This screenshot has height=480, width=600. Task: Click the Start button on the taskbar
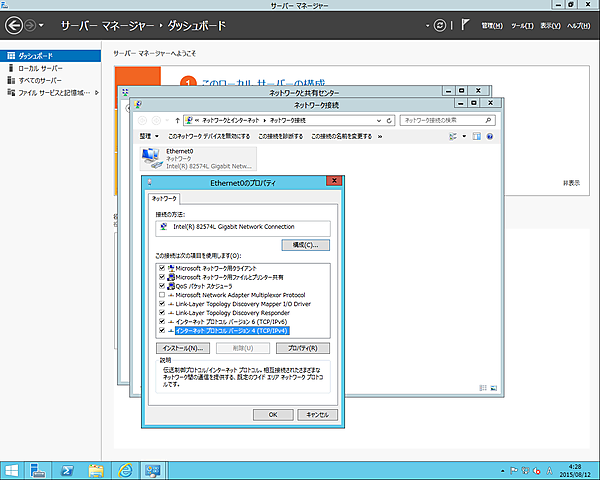[x=12, y=468]
